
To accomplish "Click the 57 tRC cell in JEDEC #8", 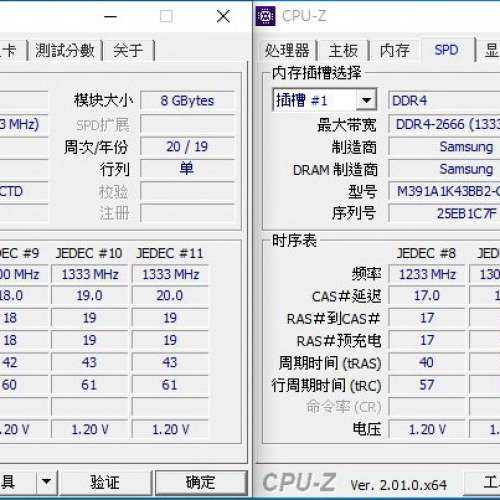I will [427, 385].
